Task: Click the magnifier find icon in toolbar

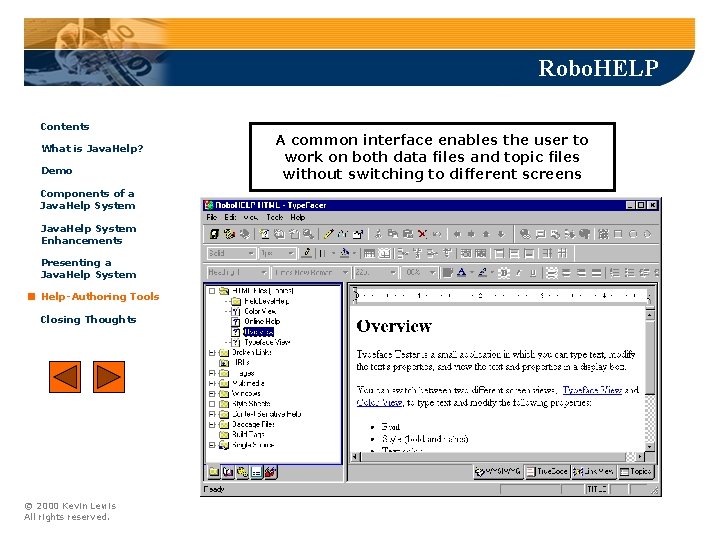Action: click(309, 234)
